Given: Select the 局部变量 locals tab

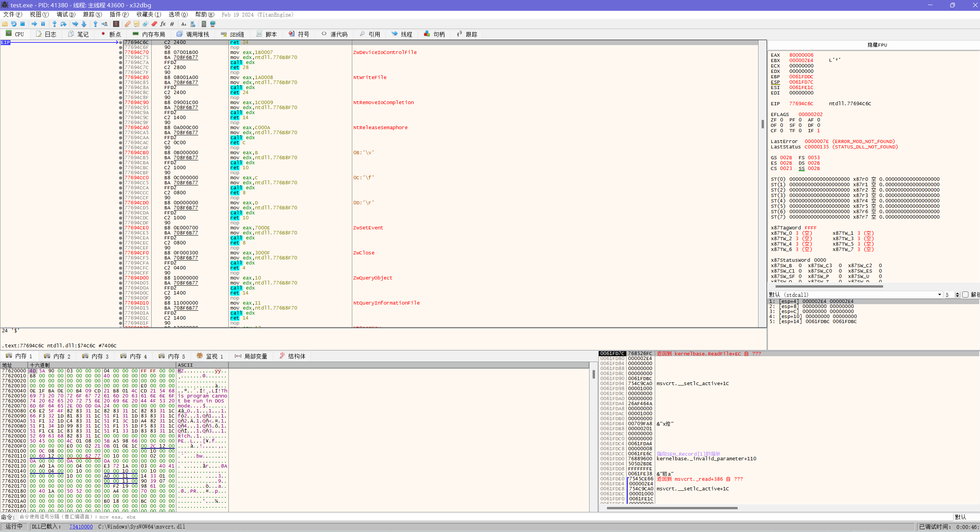Looking at the screenshot, I should point(251,356).
